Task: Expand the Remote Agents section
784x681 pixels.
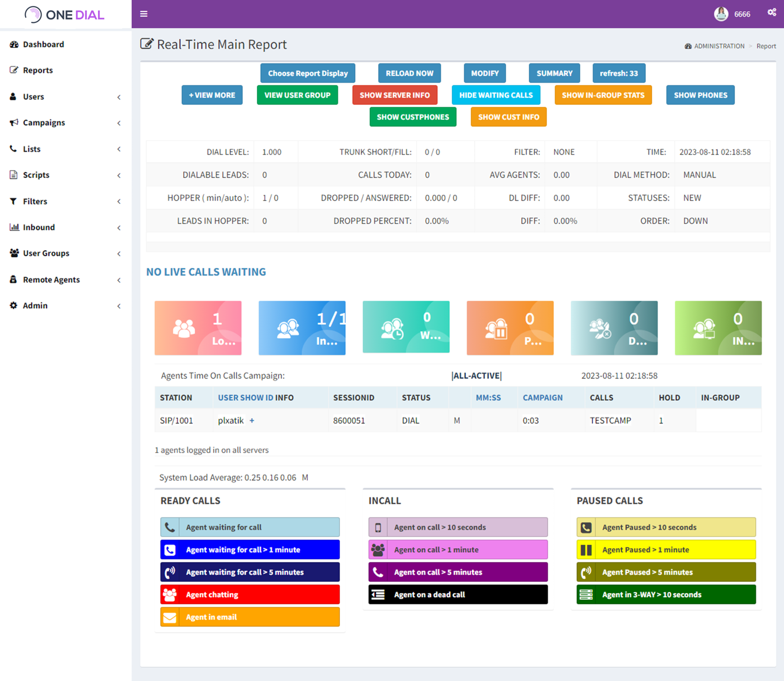Action: tap(51, 279)
